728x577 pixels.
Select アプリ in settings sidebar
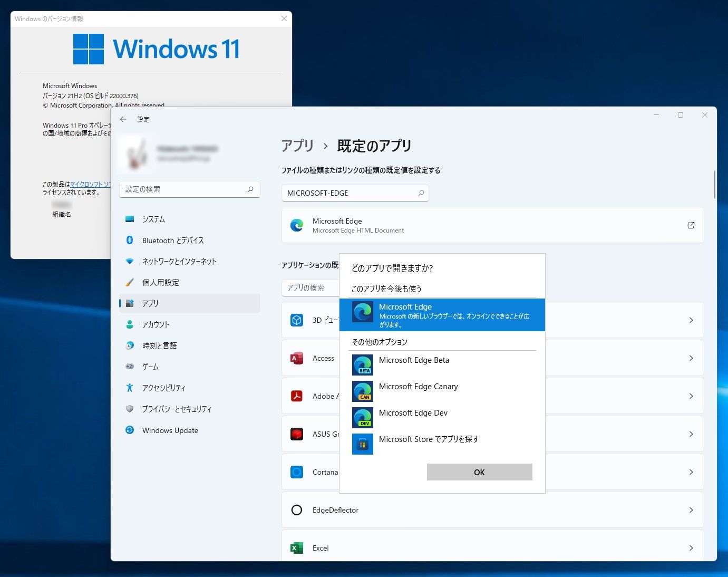click(x=190, y=303)
